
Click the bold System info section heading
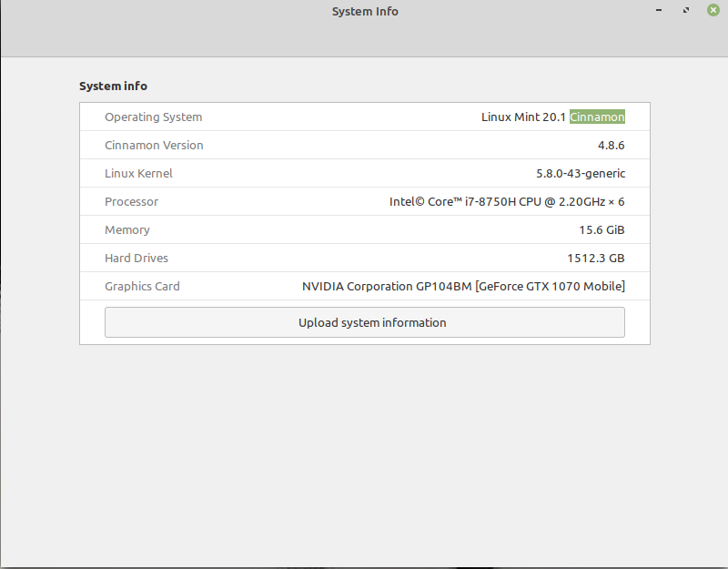click(113, 86)
